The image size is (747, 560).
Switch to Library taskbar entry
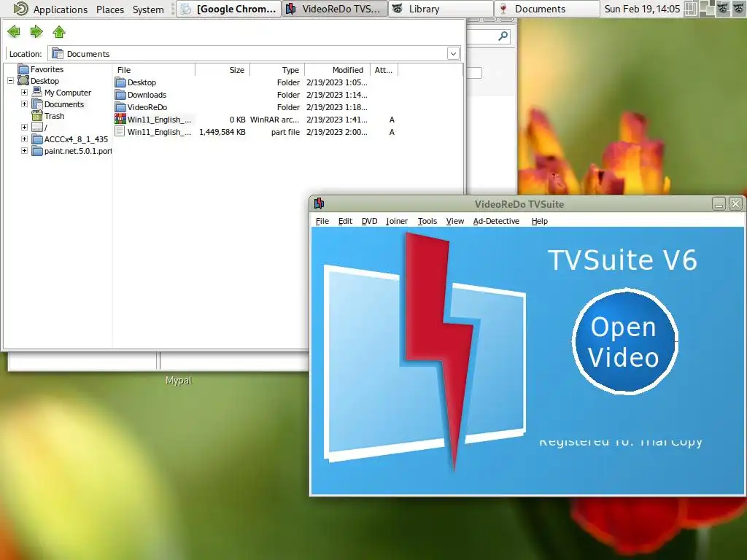[441, 9]
